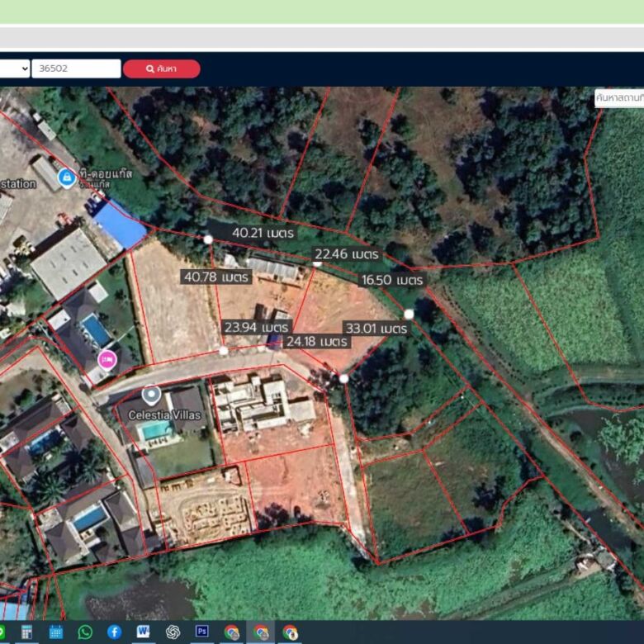Click the white vertex near 22.46 เมตร

(x=317, y=263)
